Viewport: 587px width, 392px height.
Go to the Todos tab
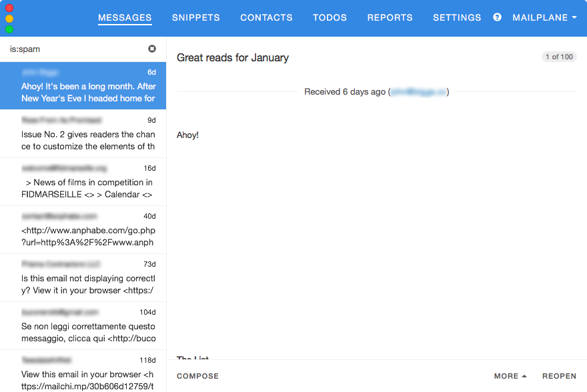tap(330, 17)
